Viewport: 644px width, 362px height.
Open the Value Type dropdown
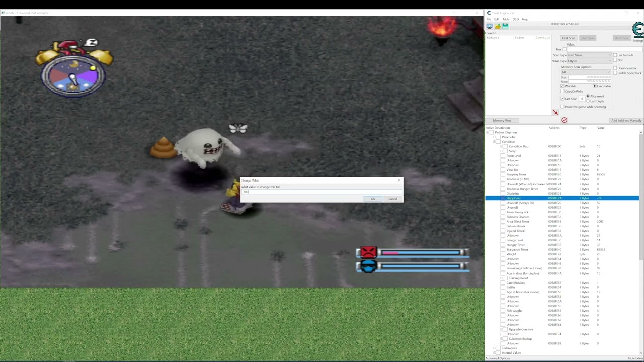tap(589, 61)
